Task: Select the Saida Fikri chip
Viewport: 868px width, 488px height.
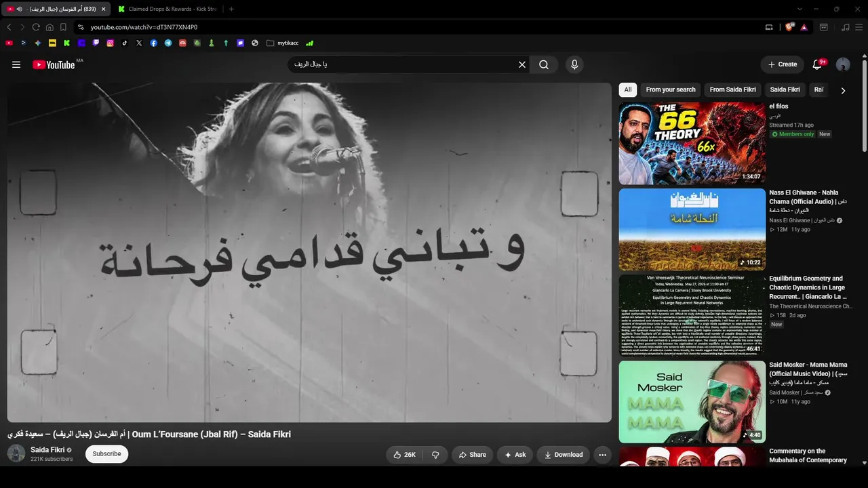Action: point(785,89)
